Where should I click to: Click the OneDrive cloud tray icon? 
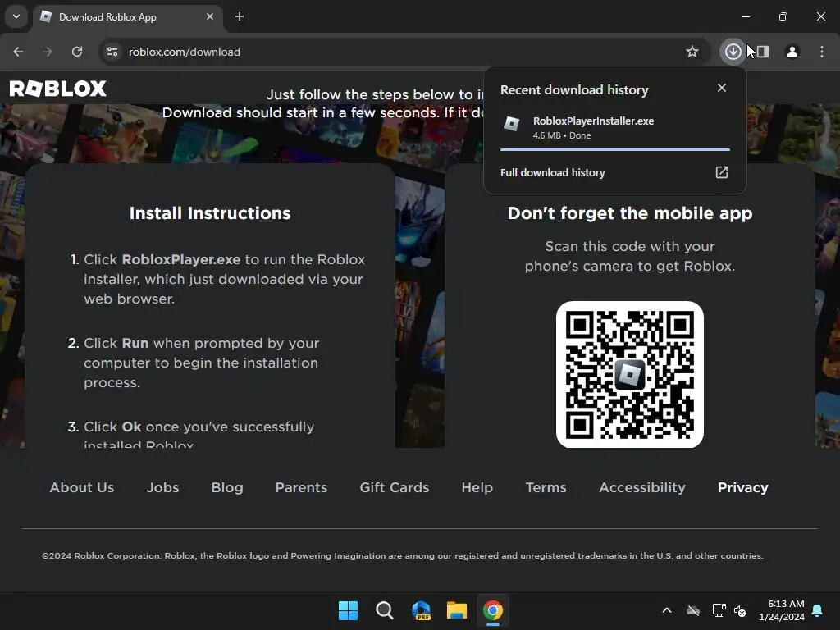tap(693, 610)
